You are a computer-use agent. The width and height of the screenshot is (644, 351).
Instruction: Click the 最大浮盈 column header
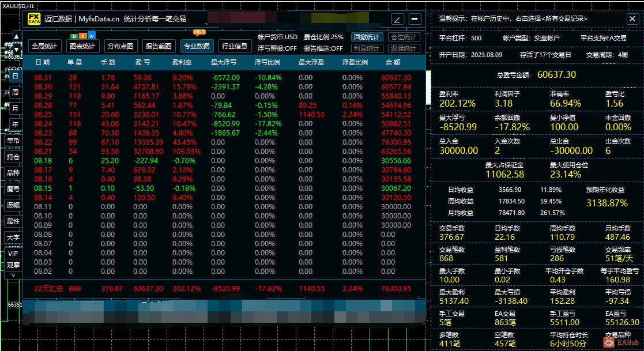coord(311,62)
